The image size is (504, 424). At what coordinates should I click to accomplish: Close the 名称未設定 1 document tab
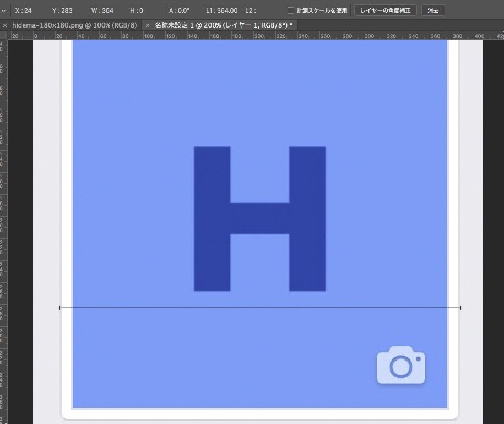[x=147, y=25]
